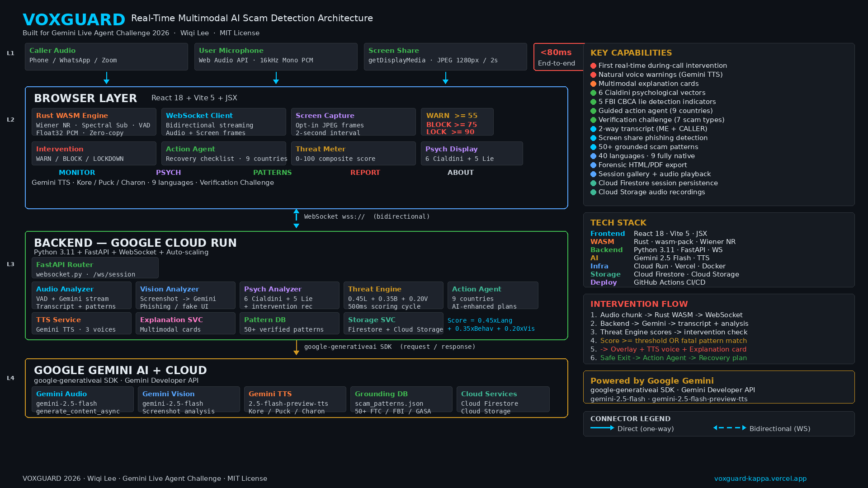Screen dimensions: 868x488
Task: Click the arrow below Screen Share box
Action: point(445,78)
